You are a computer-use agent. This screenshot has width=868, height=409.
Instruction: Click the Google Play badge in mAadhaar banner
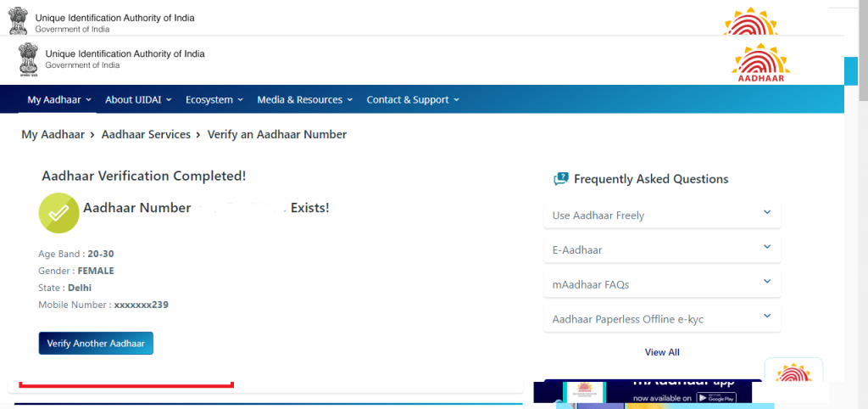click(x=715, y=398)
